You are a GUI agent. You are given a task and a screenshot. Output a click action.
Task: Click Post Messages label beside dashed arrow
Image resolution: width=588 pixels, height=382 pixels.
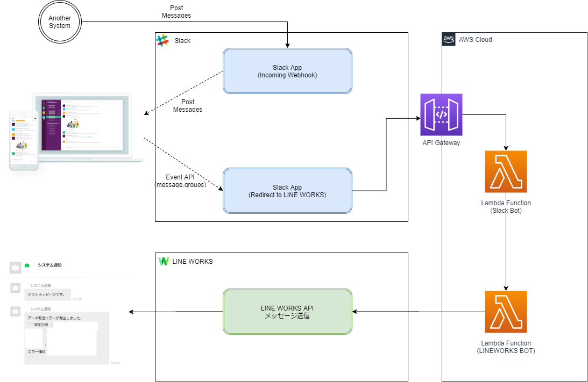pos(188,106)
